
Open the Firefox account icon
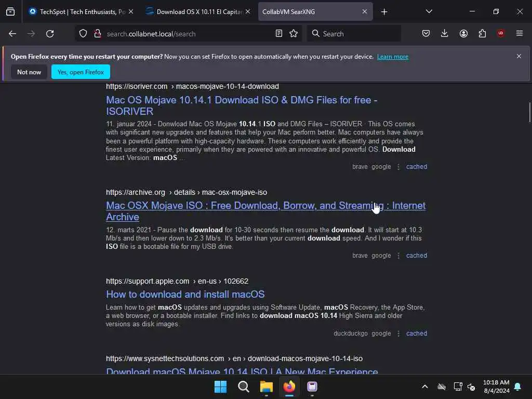pos(463,34)
